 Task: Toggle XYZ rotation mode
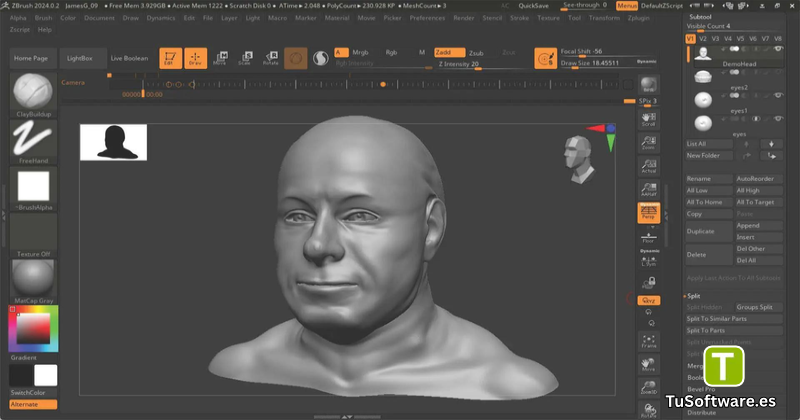[648, 301]
